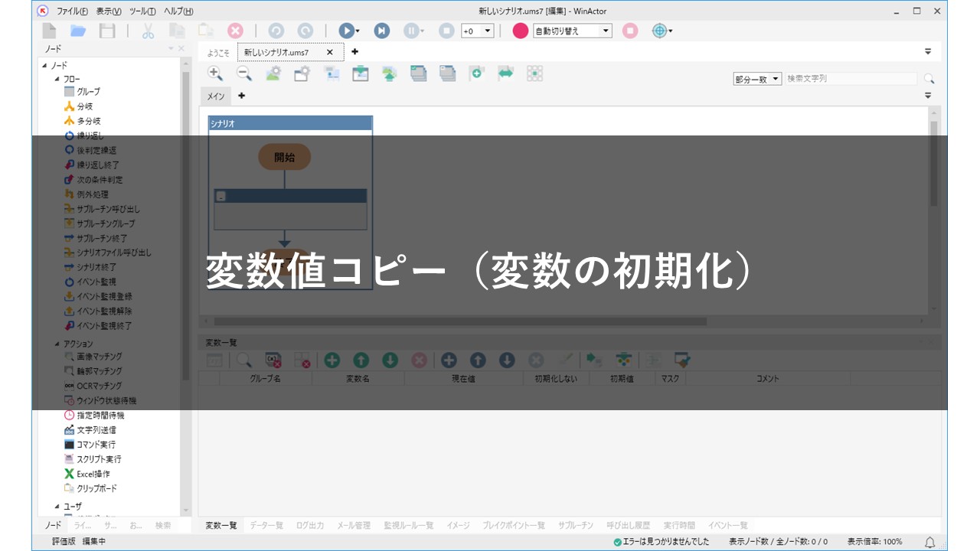Collapse the ノード tree root
Viewport: 980px width, 551px height.
pos(45,66)
